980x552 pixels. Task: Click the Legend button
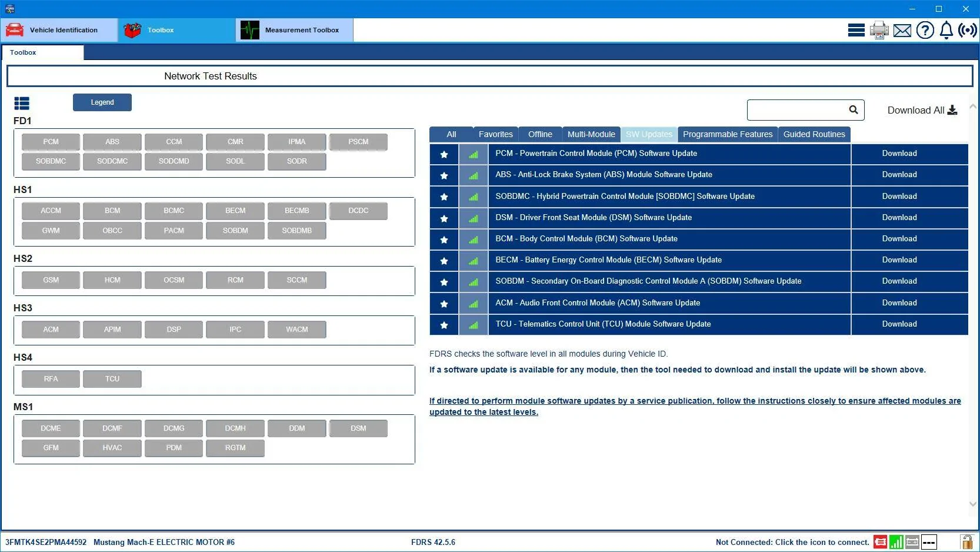click(102, 102)
